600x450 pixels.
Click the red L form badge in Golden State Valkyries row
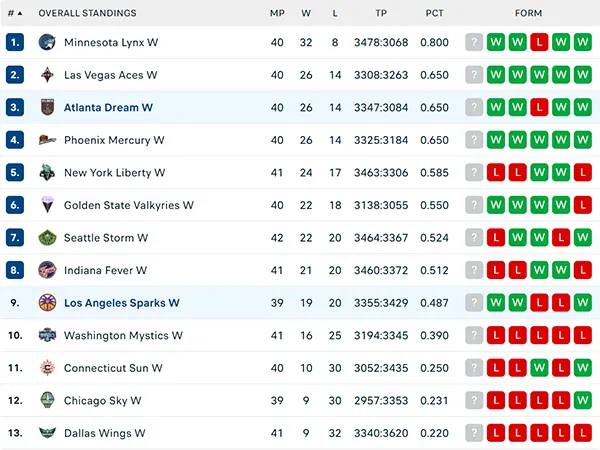pyautogui.click(x=583, y=205)
